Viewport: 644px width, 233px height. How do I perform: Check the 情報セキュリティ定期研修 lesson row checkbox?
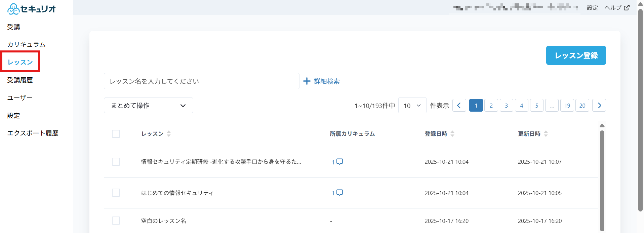[116, 162]
